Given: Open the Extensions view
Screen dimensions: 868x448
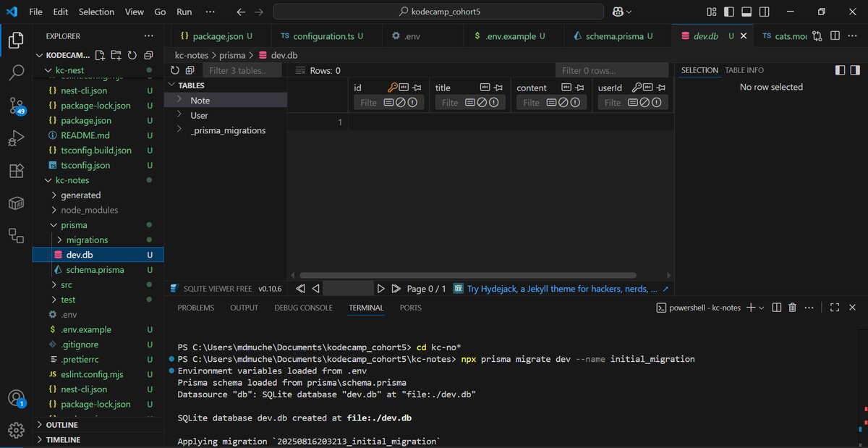Looking at the screenshot, I should pyautogui.click(x=16, y=171).
